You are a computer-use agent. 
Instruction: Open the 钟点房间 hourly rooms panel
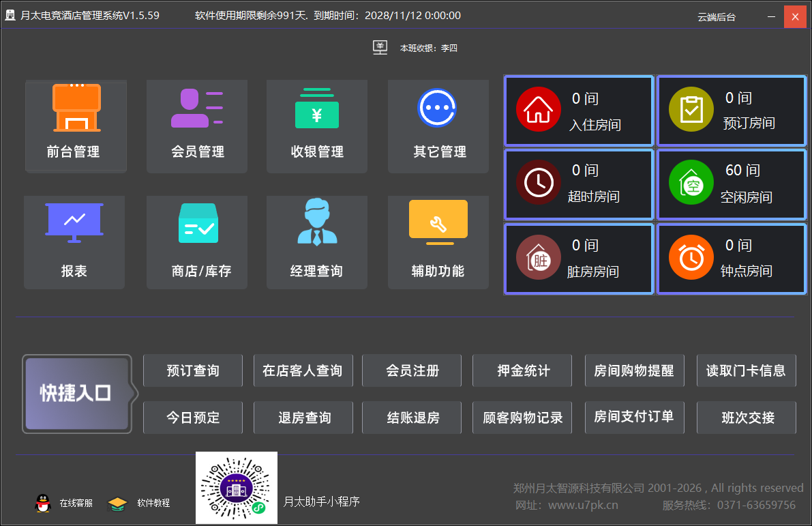(731, 259)
